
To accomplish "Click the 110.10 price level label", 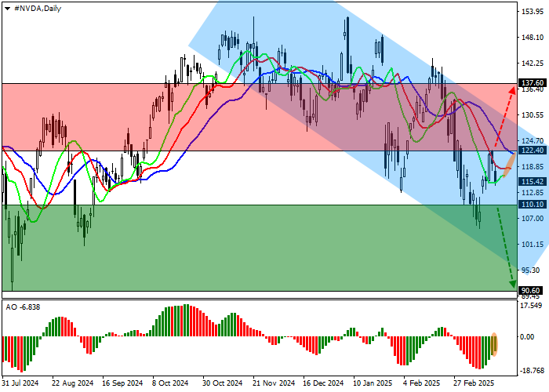I will point(532,205).
